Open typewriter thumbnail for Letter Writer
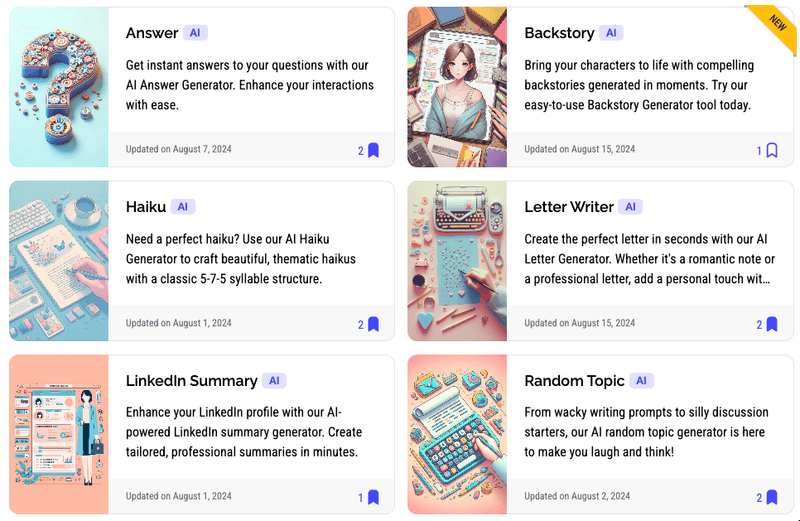800x521 pixels. 457,261
